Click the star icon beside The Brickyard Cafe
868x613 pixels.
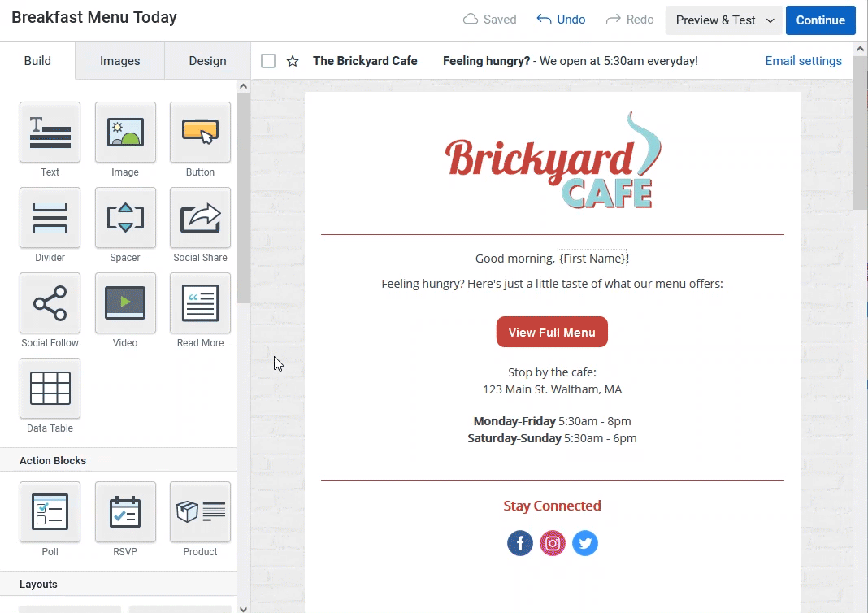click(x=293, y=61)
